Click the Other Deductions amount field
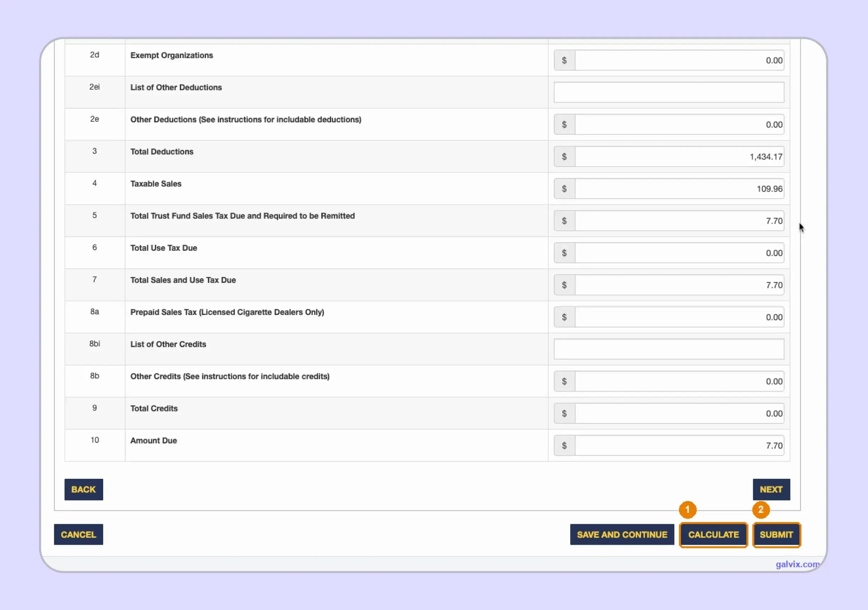Screen dimensions: 868x610 pyautogui.click(x=679, y=124)
